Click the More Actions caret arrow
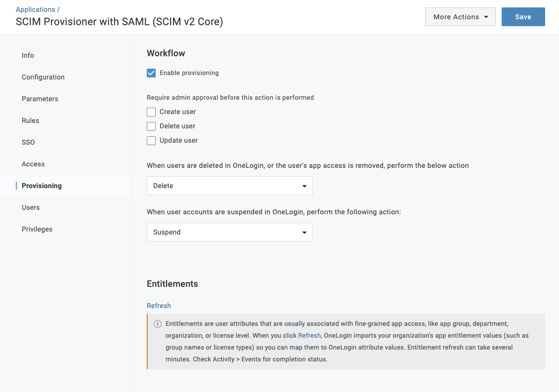559x392 pixels. 486,17
